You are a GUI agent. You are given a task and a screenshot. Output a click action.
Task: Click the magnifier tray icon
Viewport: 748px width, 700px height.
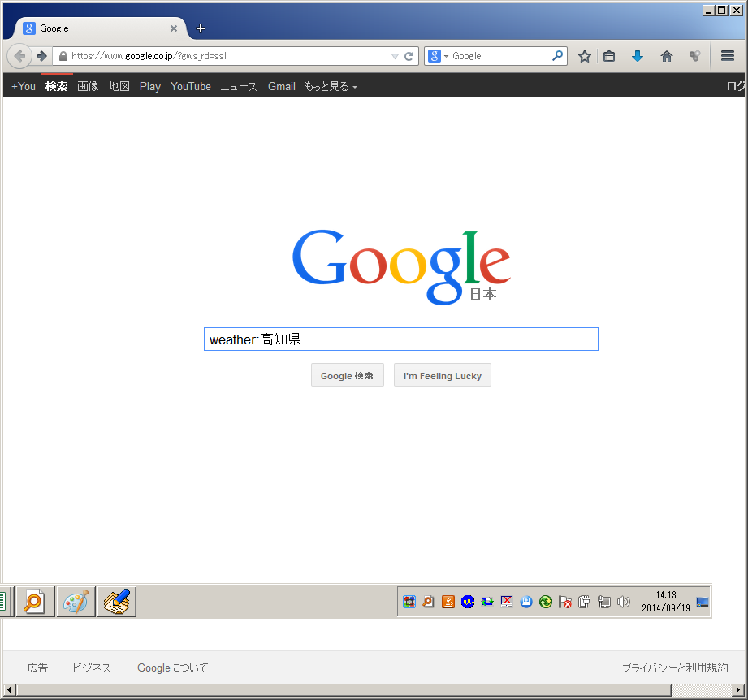pyautogui.click(x=428, y=602)
